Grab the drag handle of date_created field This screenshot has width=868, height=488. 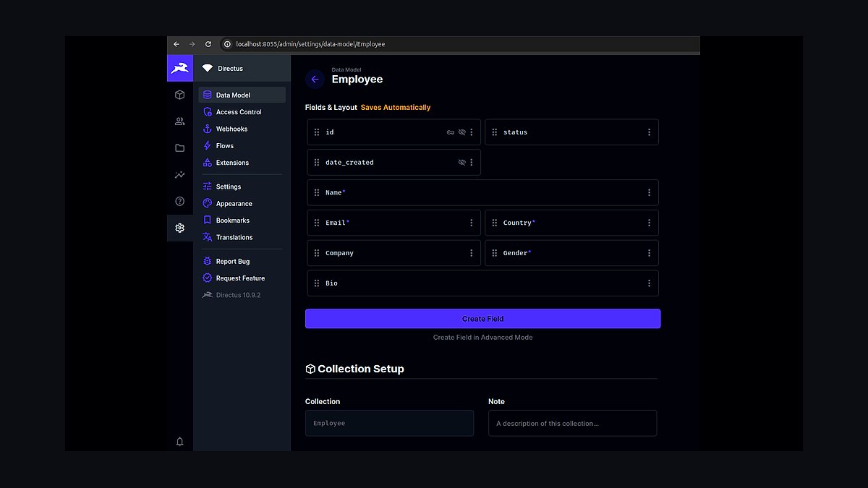coord(317,163)
